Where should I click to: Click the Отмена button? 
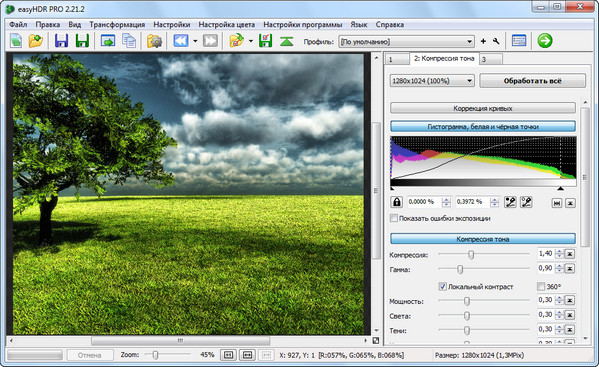89,355
